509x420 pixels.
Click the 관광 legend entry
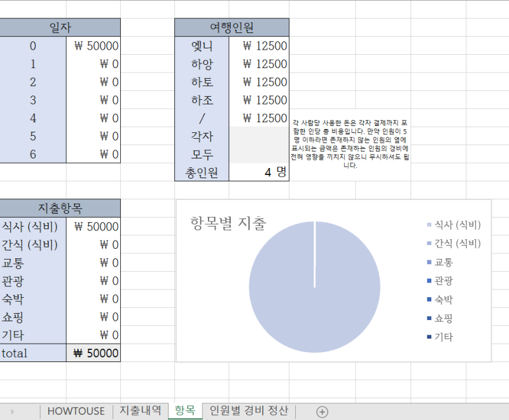coord(440,281)
